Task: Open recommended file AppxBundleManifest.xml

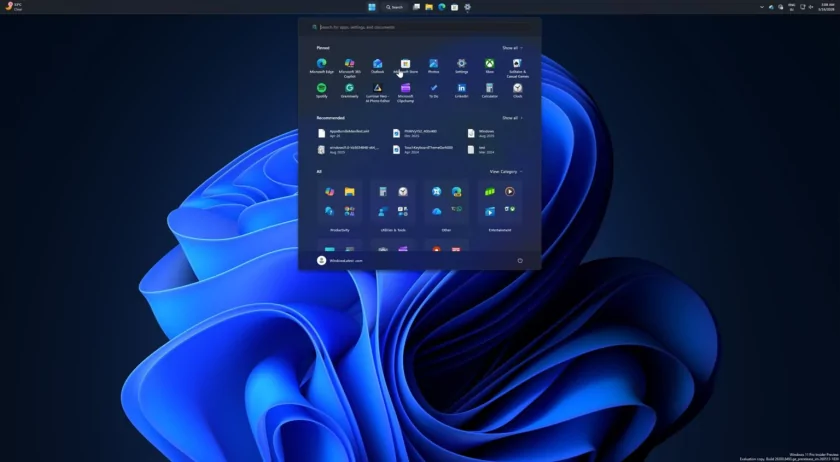Action: (x=344, y=133)
